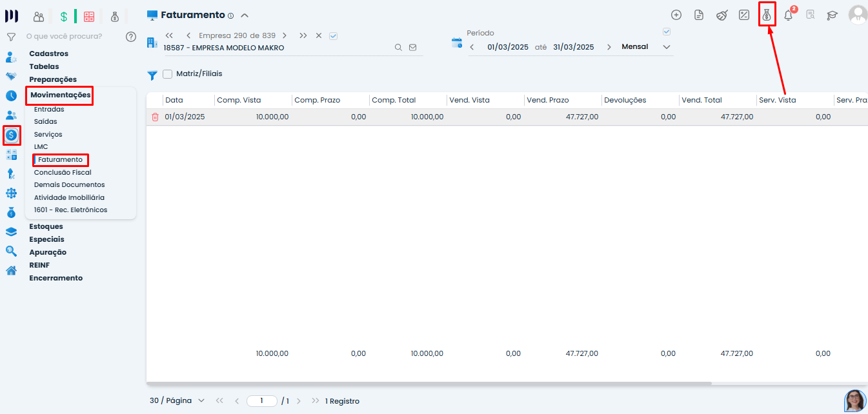Go to next company with right arrow
Viewport: 868px width, 414px height.
(285, 35)
